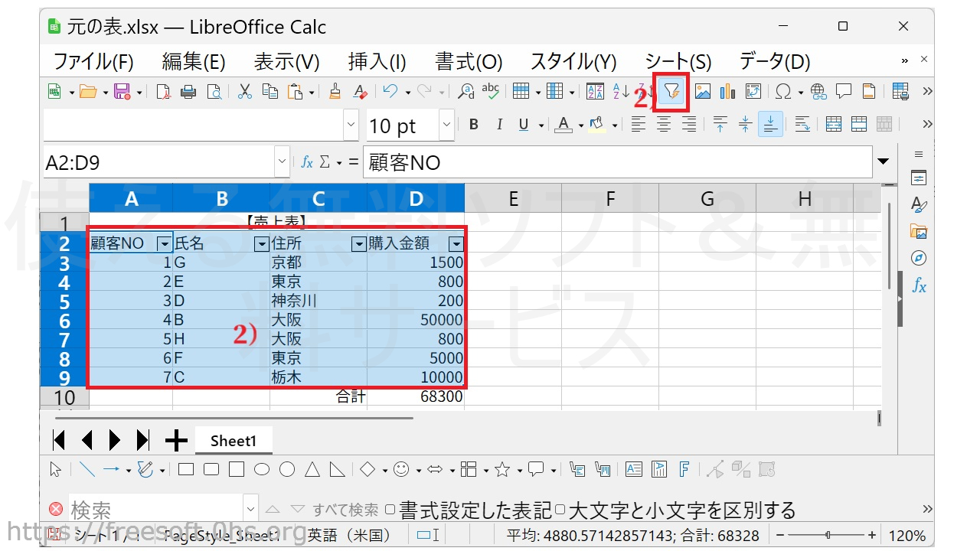
Task: Enable the 書式設定した表記 checkbox
Action: pyautogui.click(x=390, y=510)
